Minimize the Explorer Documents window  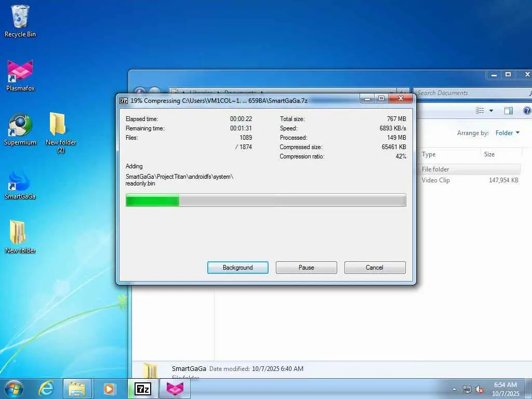tap(494, 74)
